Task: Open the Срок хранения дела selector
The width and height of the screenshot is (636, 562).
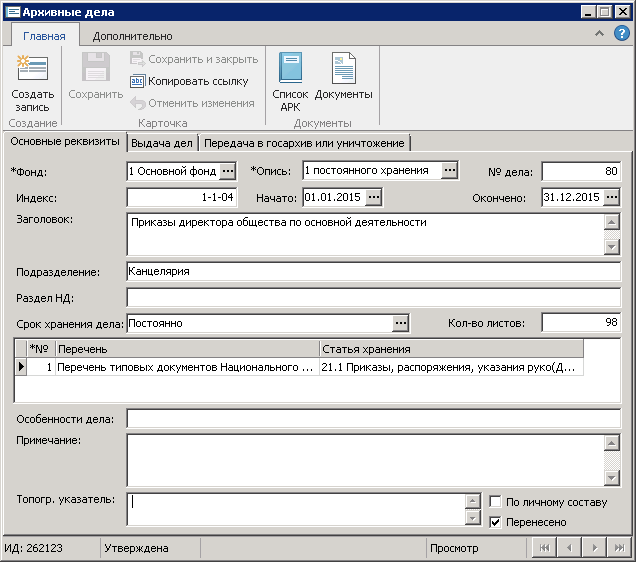Action: pyautogui.click(x=400, y=323)
